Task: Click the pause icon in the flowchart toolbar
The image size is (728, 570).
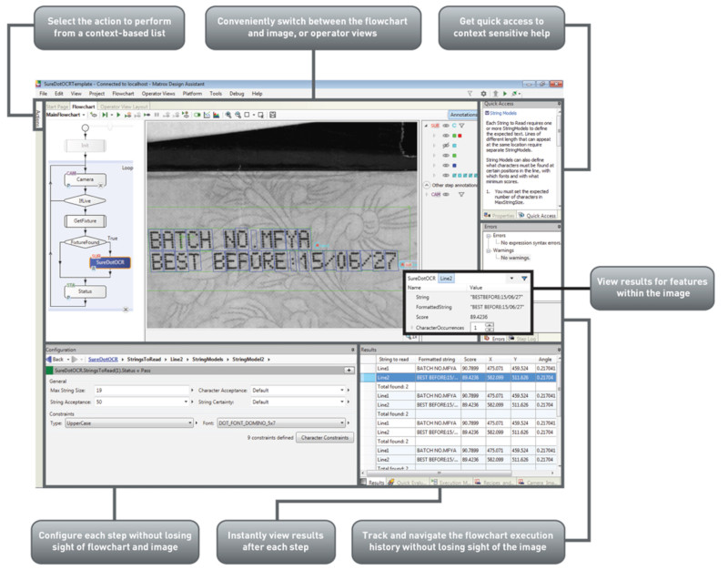Action: [x=157, y=115]
